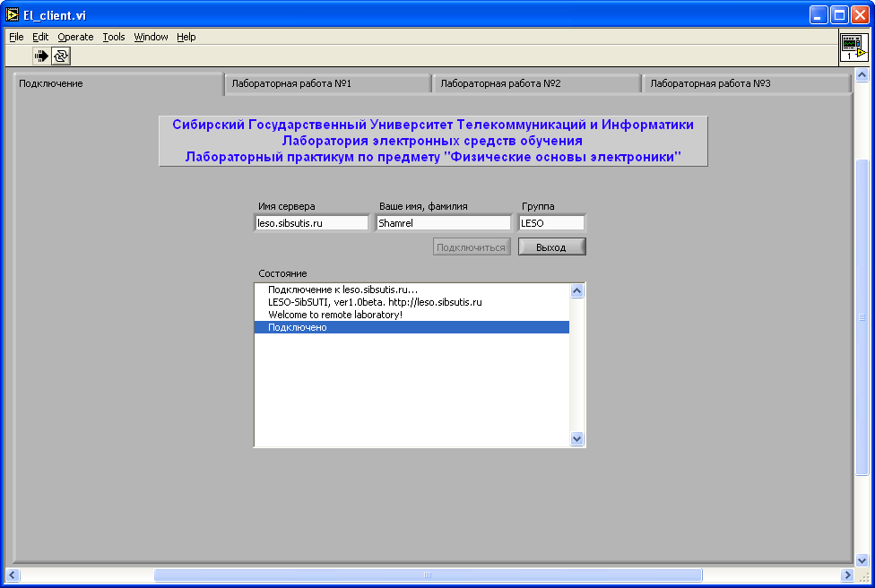Select the highlighted 'Подключено' status row
875x588 pixels.
pos(412,327)
